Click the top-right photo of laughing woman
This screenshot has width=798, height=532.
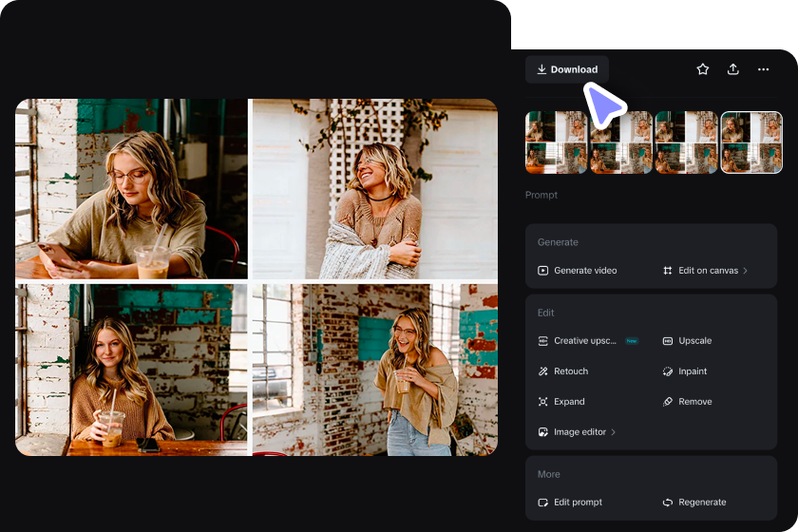click(x=375, y=188)
